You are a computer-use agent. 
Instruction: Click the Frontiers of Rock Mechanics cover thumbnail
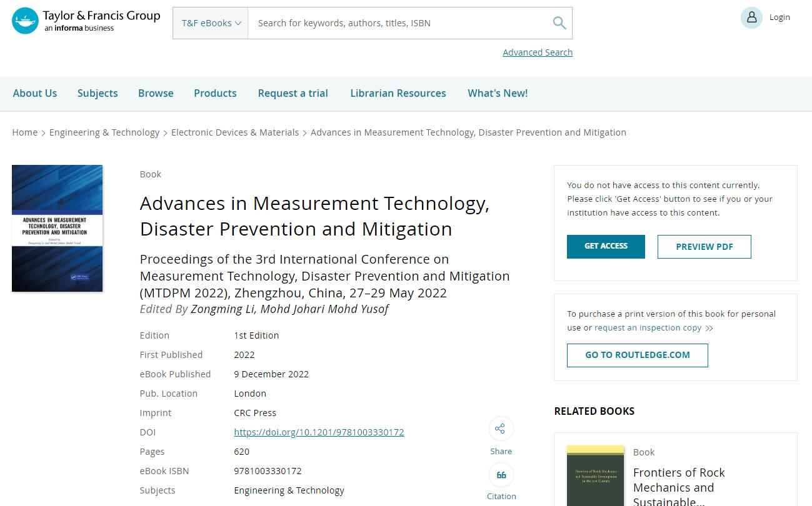[595, 476]
